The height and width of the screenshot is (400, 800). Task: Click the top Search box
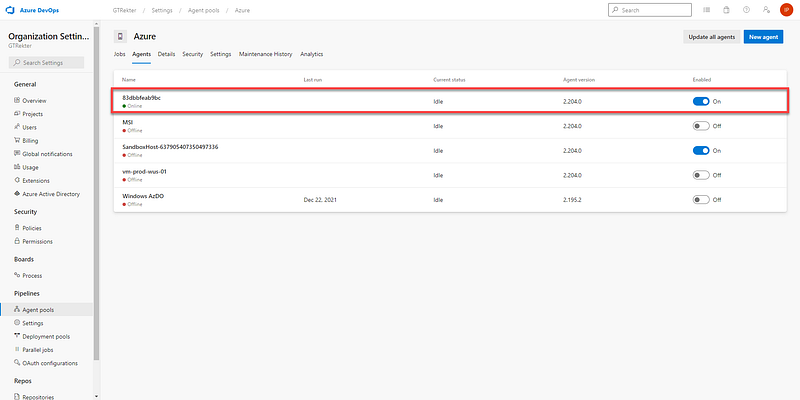pos(649,10)
